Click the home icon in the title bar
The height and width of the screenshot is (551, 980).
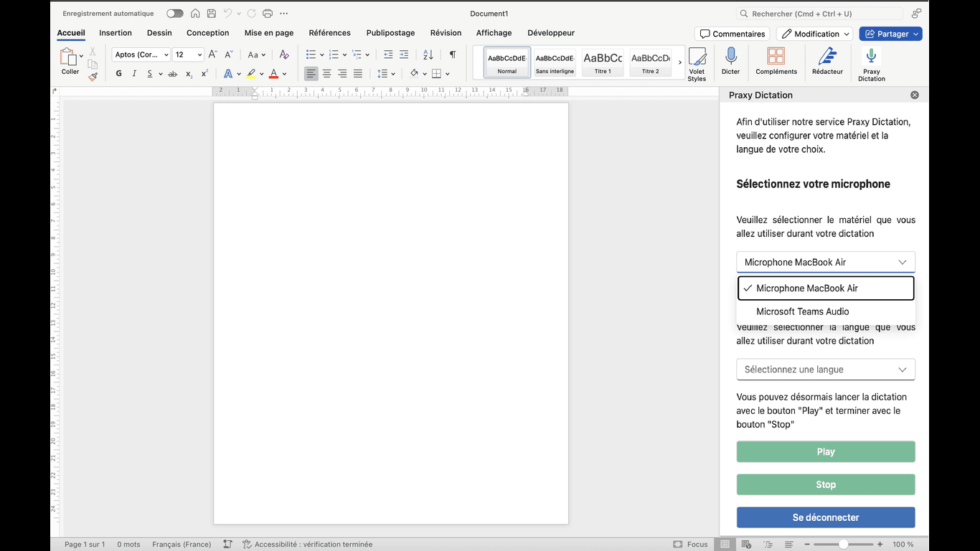click(195, 14)
